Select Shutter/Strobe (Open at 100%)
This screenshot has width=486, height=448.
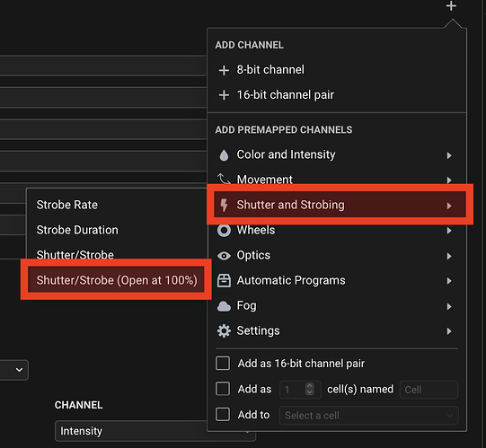click(116, 280)
